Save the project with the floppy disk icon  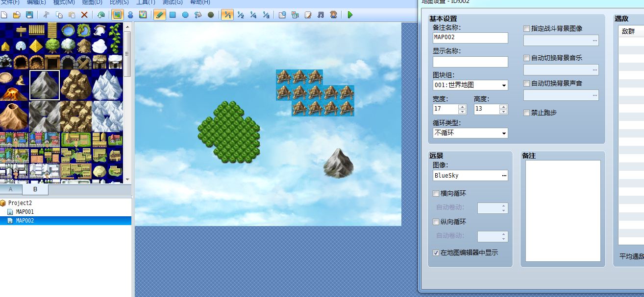(29, 15)
